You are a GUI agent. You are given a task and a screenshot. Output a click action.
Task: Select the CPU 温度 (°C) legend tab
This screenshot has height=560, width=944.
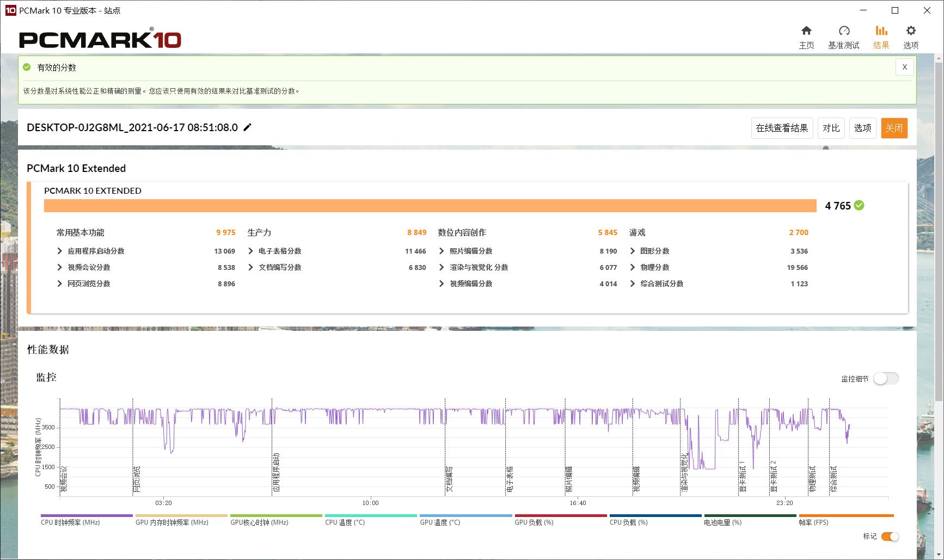(371, 520)
